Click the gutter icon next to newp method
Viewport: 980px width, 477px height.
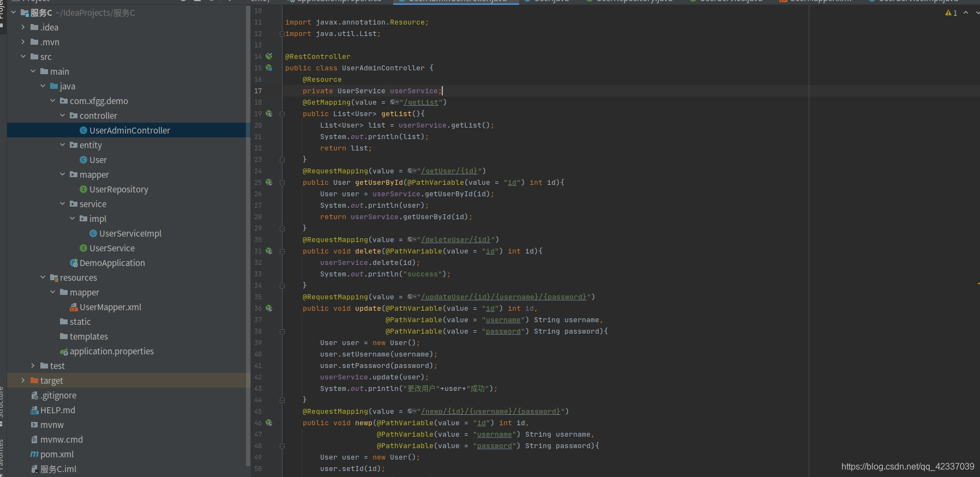(269, 422)
